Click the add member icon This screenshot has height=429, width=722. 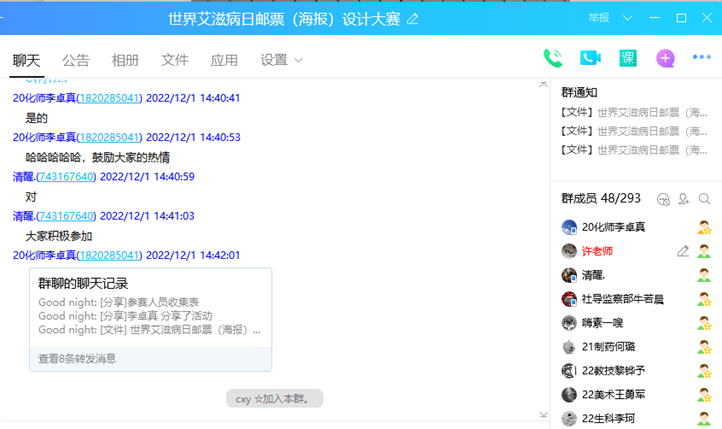[684, 199]
